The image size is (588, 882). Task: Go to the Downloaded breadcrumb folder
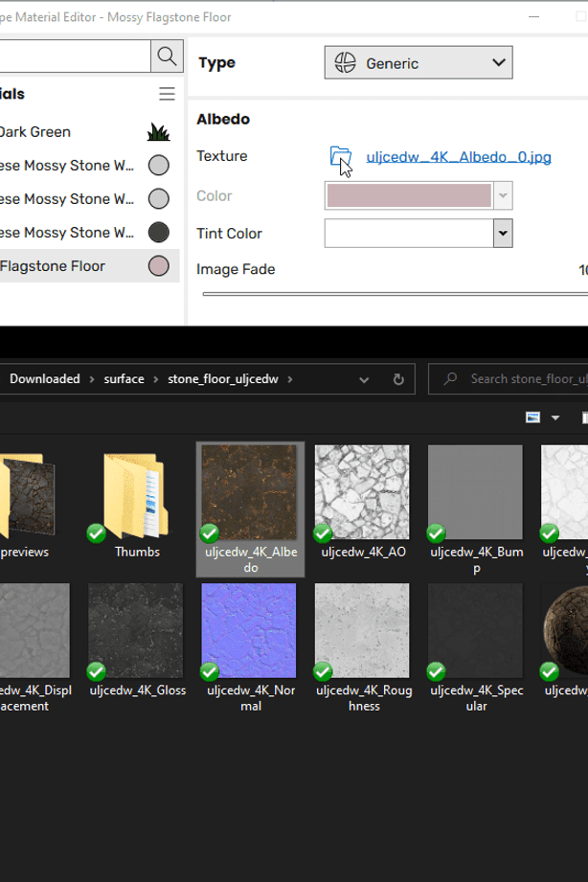[44, 379]
